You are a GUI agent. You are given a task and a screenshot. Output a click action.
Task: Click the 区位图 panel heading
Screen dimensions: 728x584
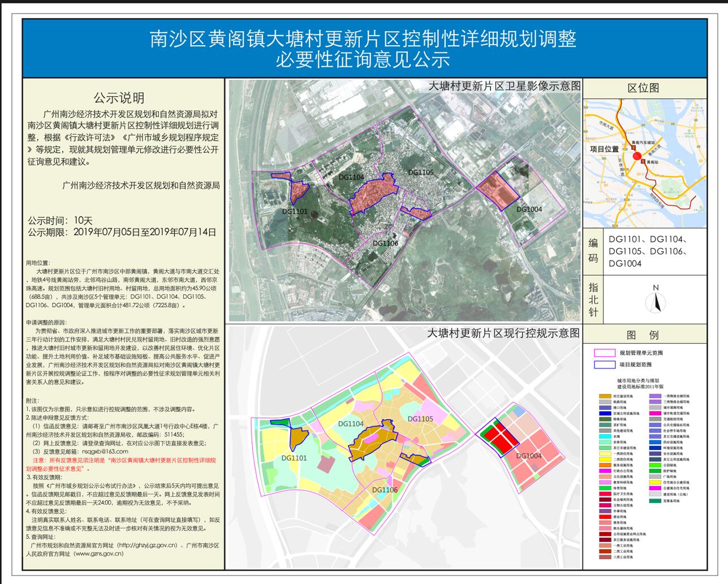pyautogui.click(x=643, y=88)
